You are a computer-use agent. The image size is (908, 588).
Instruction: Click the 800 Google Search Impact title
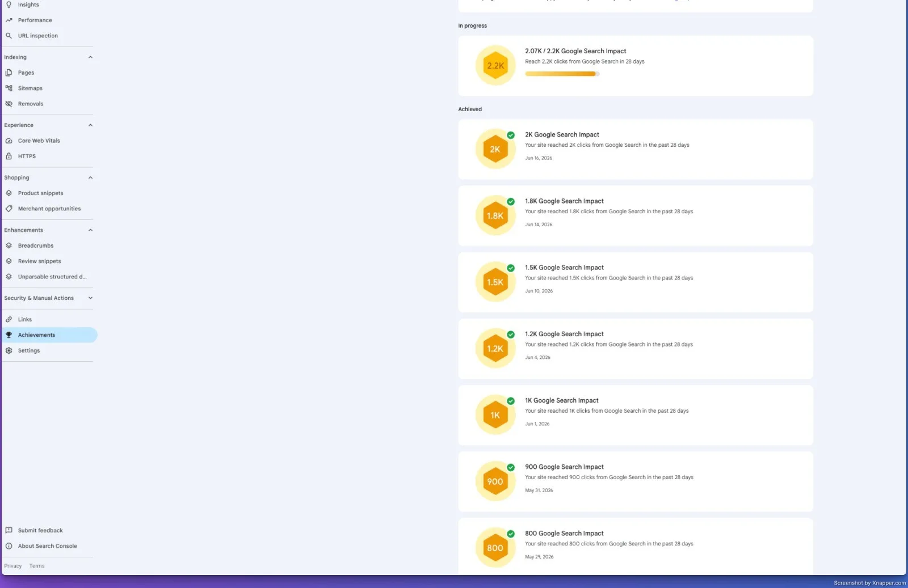(564, 534)
